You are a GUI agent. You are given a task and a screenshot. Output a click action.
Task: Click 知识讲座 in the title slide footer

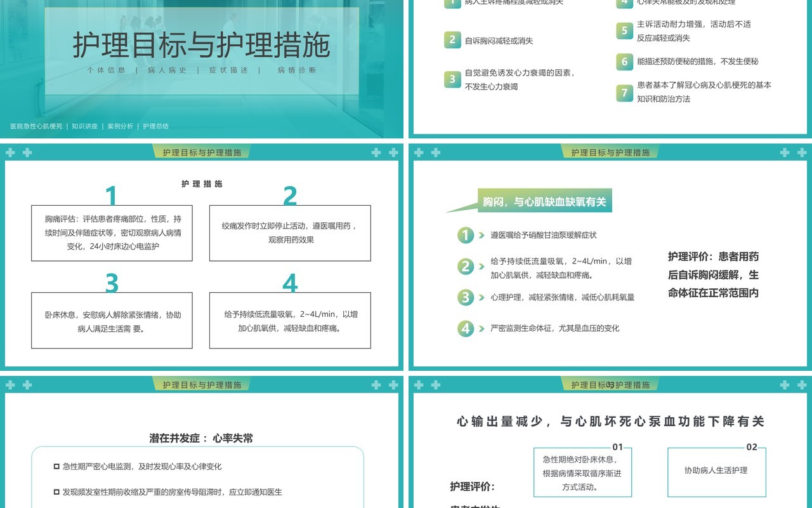click(x=85, y=126)
